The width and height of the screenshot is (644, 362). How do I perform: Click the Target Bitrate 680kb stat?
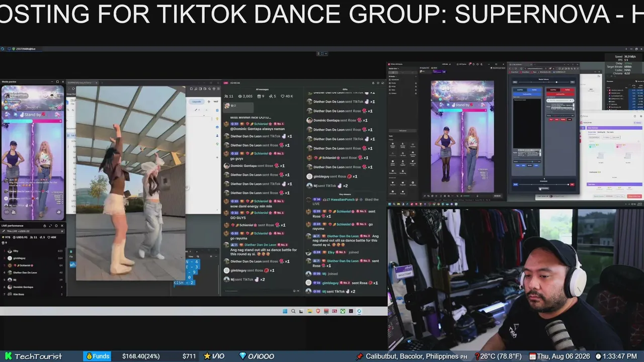[619, 66]
